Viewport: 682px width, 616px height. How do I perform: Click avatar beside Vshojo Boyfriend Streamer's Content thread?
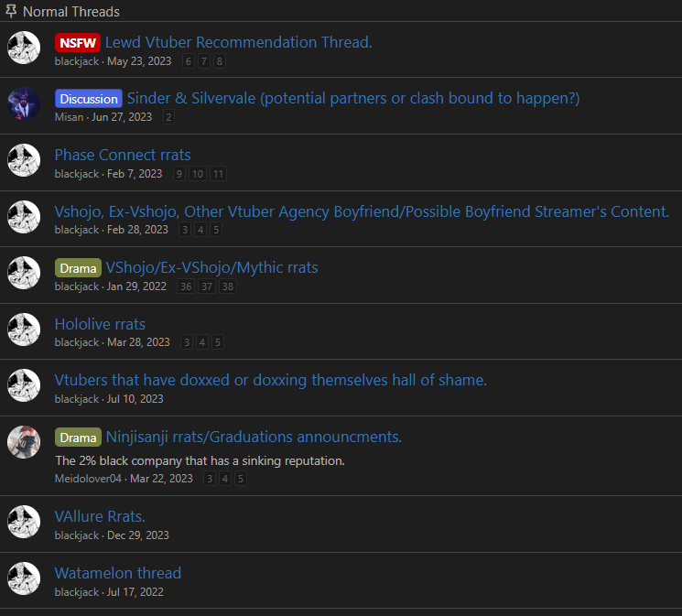pos(24,217)
